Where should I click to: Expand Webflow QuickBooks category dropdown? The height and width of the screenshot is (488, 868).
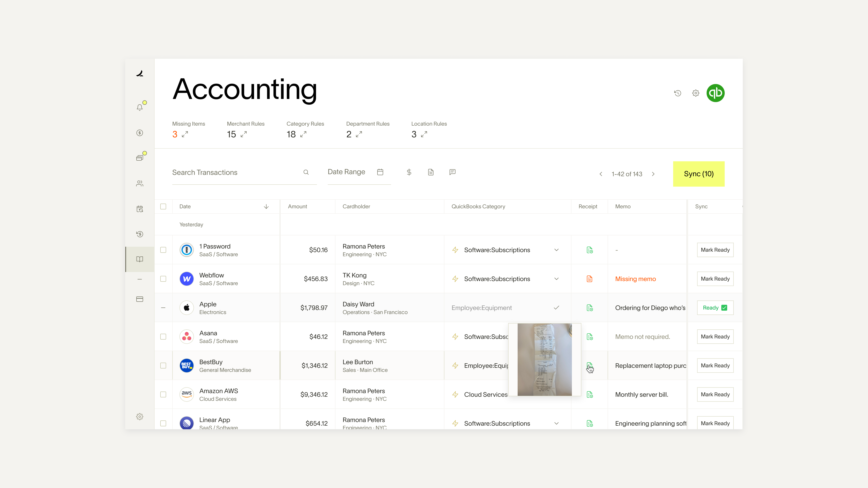(x=556, y=279)
